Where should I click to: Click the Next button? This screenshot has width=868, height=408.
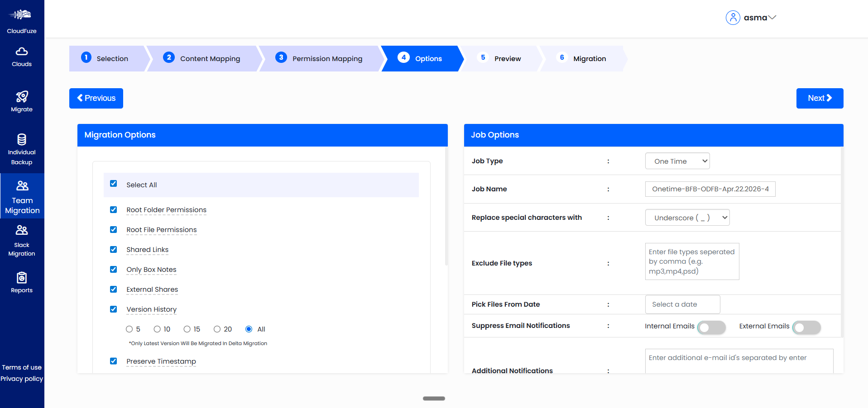(x=819, y=98)
